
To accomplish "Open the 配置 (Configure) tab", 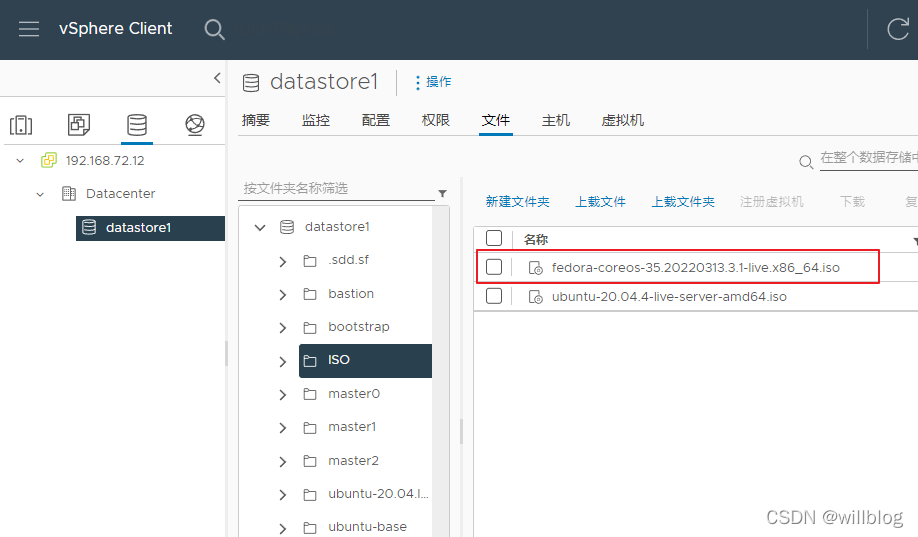I will [x=376, y=121].
